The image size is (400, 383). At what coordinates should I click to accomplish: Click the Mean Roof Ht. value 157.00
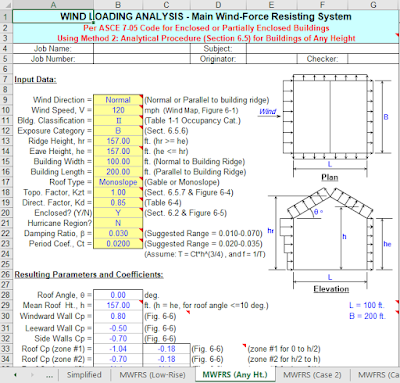coord(118,305)
